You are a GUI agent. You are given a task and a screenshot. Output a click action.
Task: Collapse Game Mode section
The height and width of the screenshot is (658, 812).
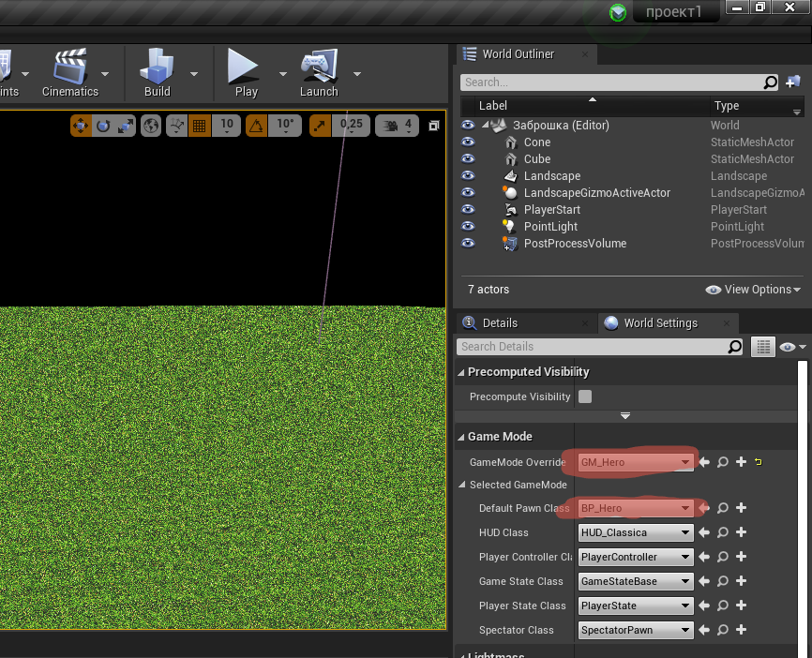click(461, 437)
